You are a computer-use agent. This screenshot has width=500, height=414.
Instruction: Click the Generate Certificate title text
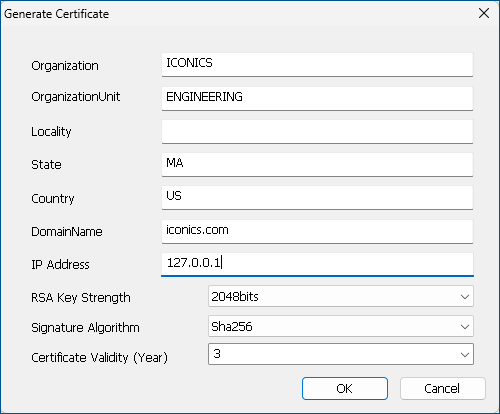pos(56,14)
